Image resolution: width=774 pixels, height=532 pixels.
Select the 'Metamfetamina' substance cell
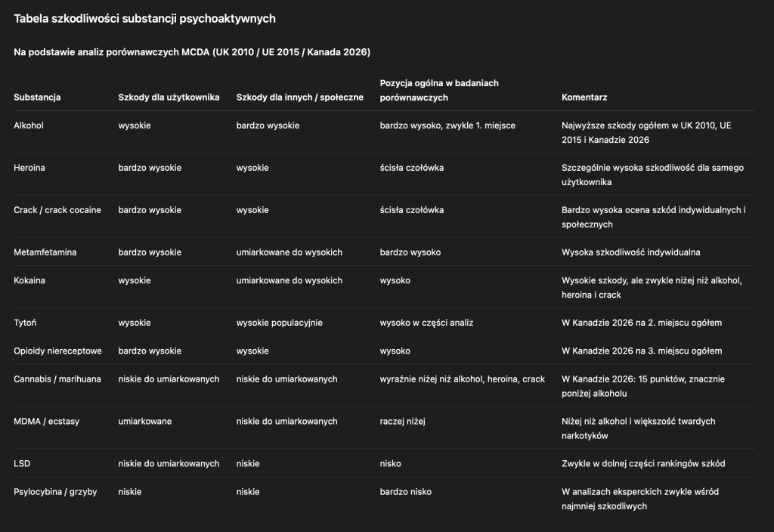tap(45, 252)
